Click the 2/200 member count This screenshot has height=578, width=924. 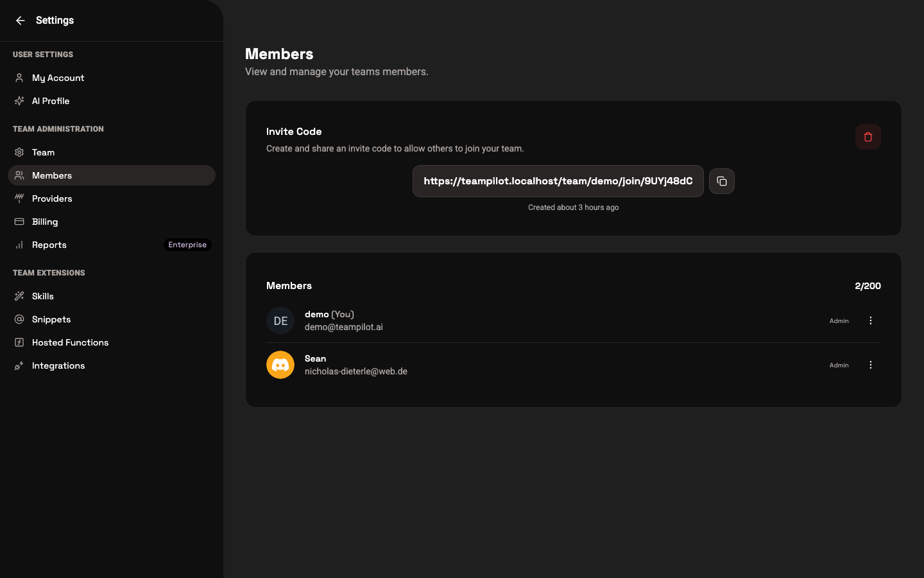[x=868, y=286]
